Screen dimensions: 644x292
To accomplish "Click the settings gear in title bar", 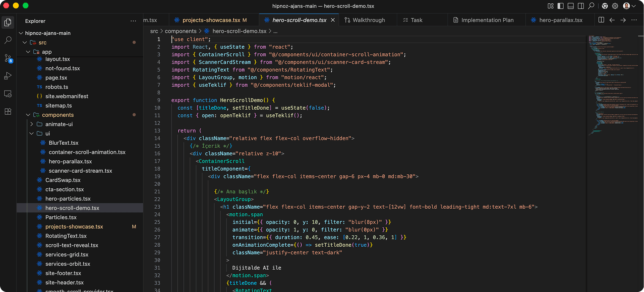I will click(x=615, y=6).
